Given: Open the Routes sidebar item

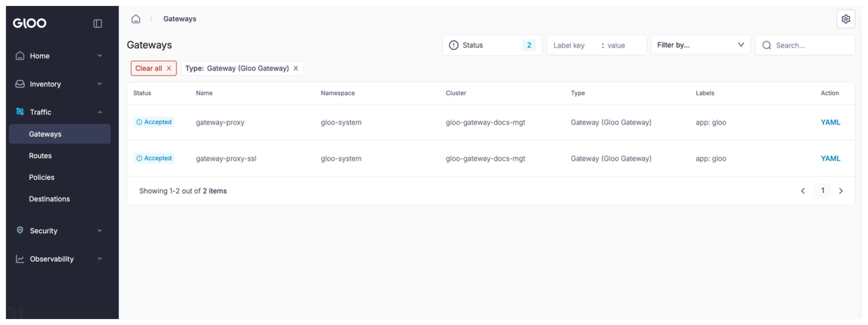Looking at the screenshot, I should [x=40, y=156].
